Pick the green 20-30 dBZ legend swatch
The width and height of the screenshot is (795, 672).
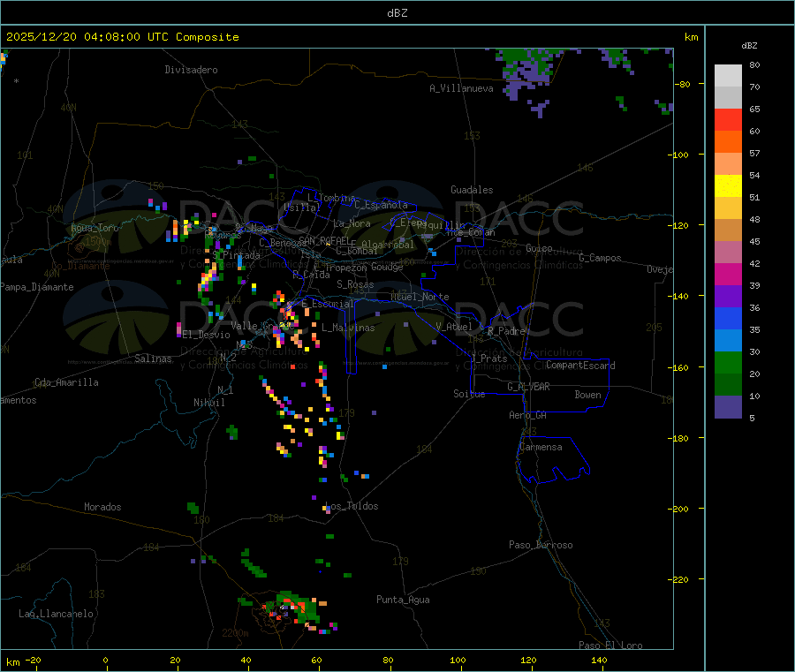(x=728, y=362)
